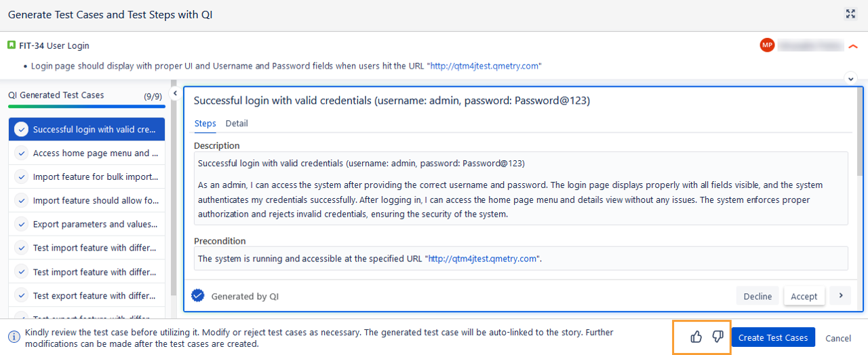
Task: Click the Create Test Cases button
Action: 773,337
